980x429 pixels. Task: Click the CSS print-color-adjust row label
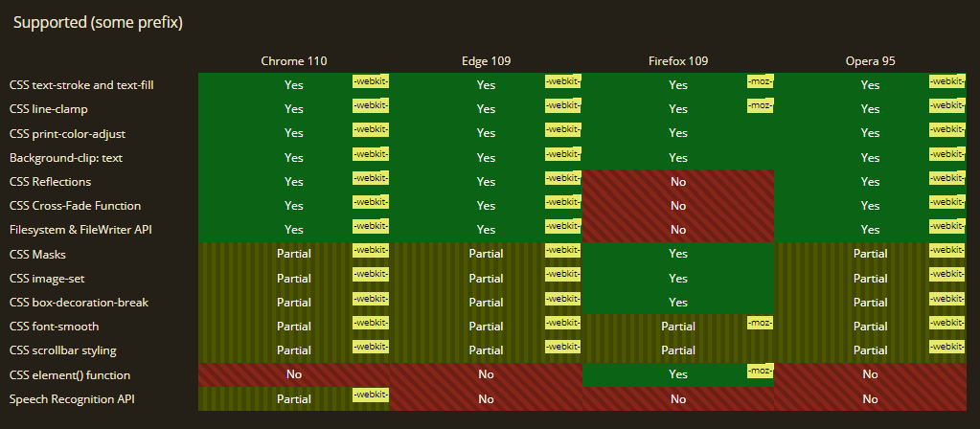[x=67, y=133]
